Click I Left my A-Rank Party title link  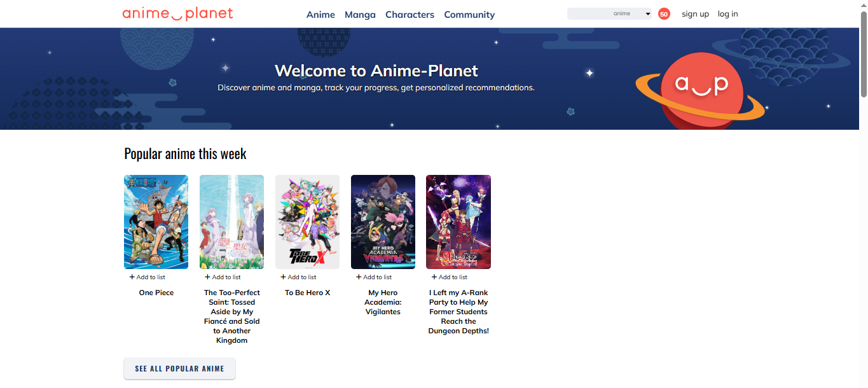click(458, 312)
